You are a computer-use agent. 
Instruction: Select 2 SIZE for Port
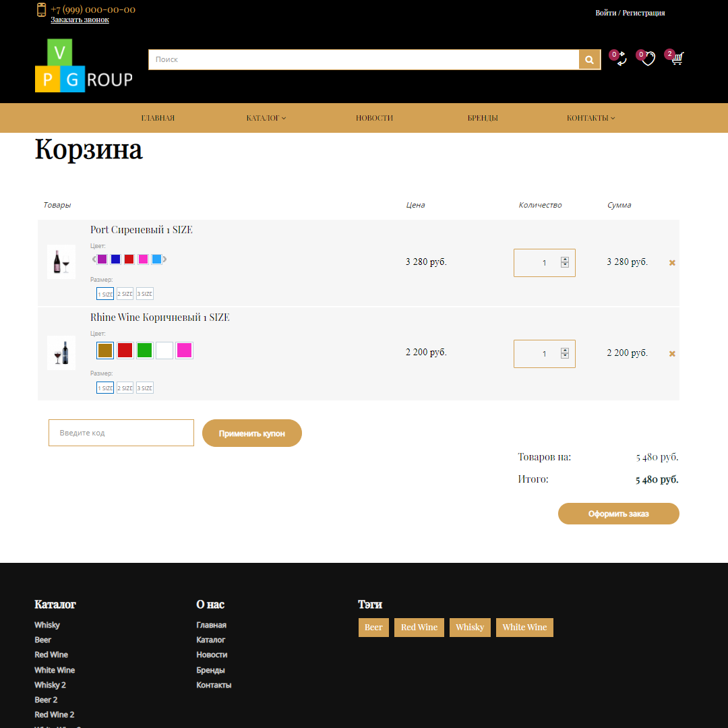[x=125, y=294]
